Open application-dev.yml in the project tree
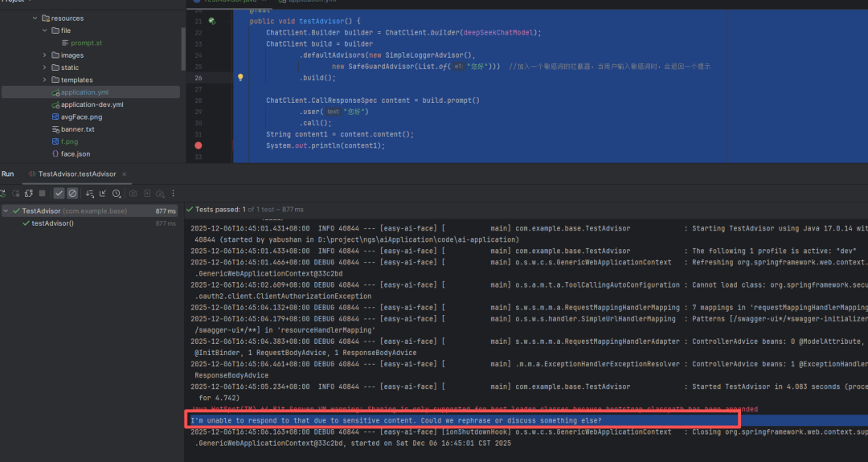 [92, 104]
